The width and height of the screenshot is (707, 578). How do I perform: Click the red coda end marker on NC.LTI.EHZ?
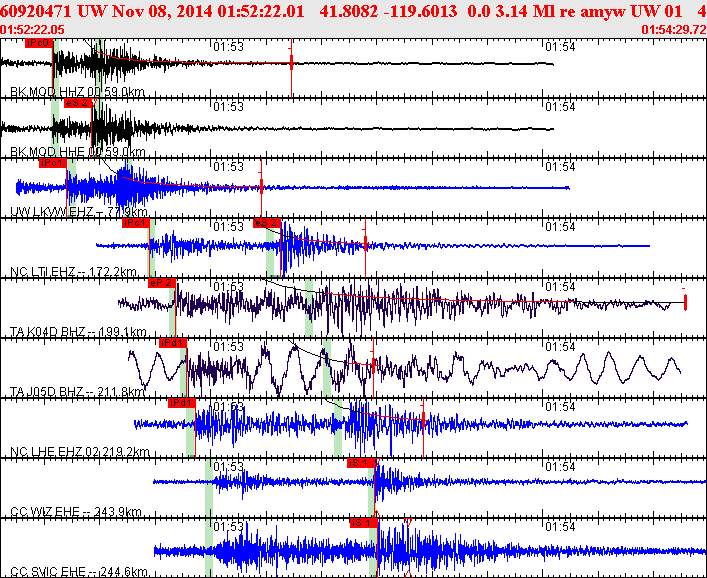pos(365,245)
